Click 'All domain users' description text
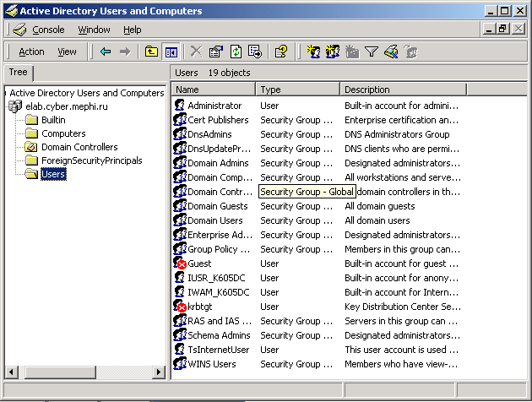The height and width of the screenshot is (402, 532). coord(377,220)
